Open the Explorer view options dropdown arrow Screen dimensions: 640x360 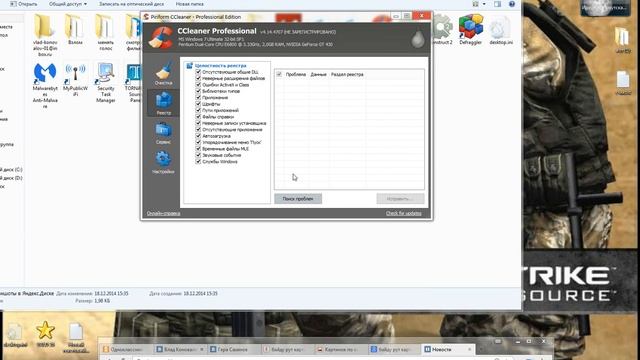pos(484,4)
